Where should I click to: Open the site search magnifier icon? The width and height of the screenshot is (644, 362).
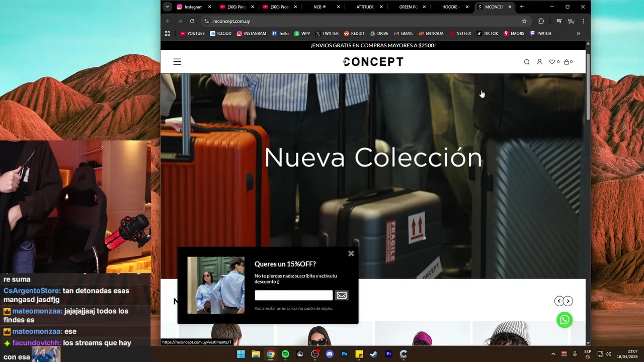[x=527, y=62]
